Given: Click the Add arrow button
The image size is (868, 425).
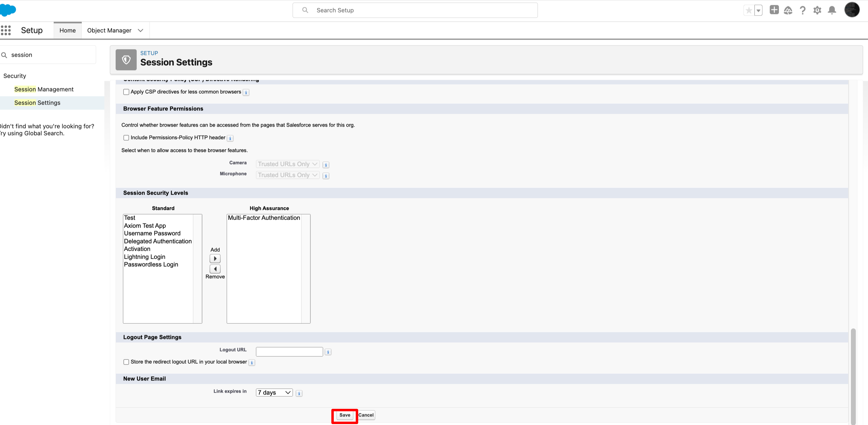Looking at the screenshot, I should [x=215, y=258].
